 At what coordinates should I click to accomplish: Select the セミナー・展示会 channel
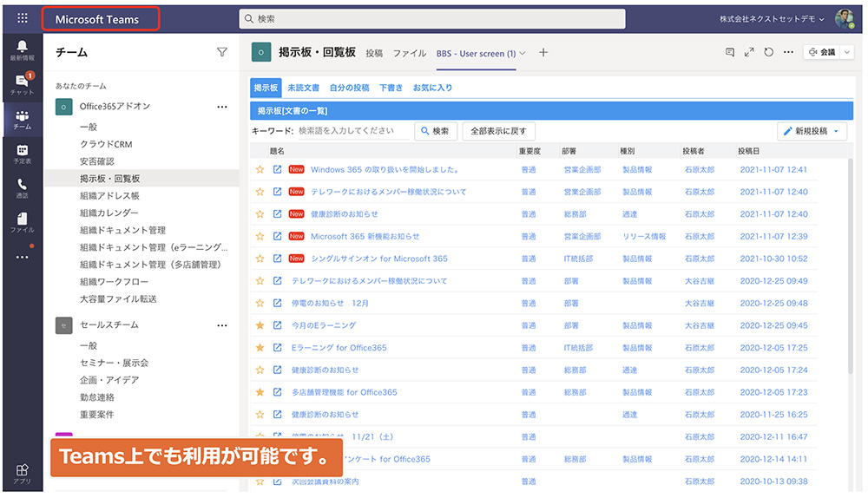pos(114,363)
